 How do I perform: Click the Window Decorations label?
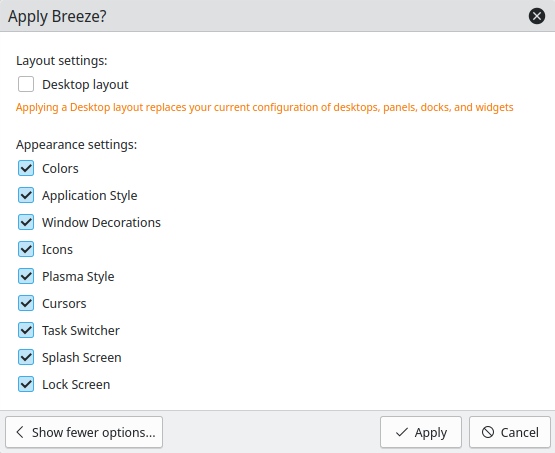[101, 222]
